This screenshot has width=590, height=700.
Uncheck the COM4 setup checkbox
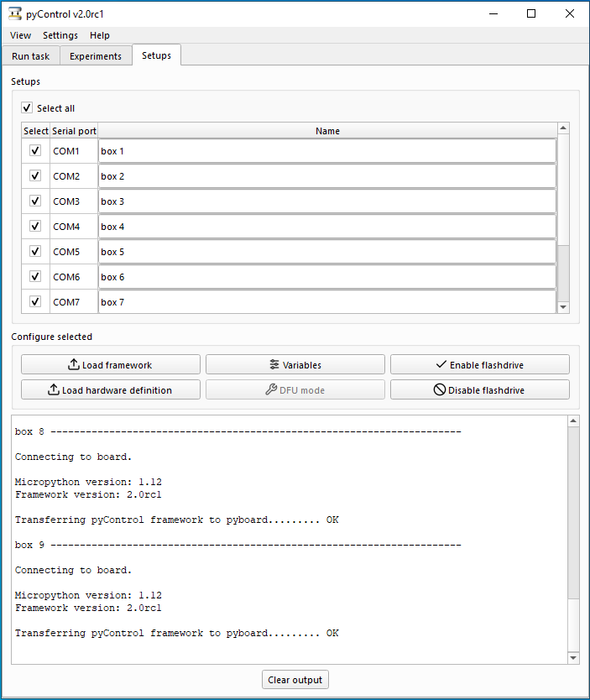[34, 226]
